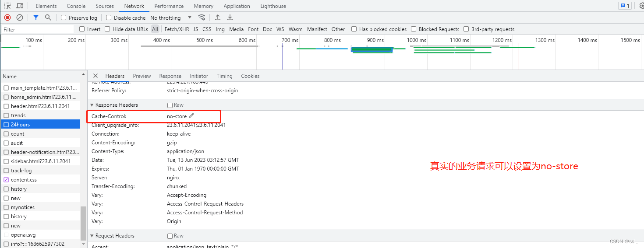Screen dimensions: 644x248
Task: Open the No throttling dropdown
Action: 171,17
